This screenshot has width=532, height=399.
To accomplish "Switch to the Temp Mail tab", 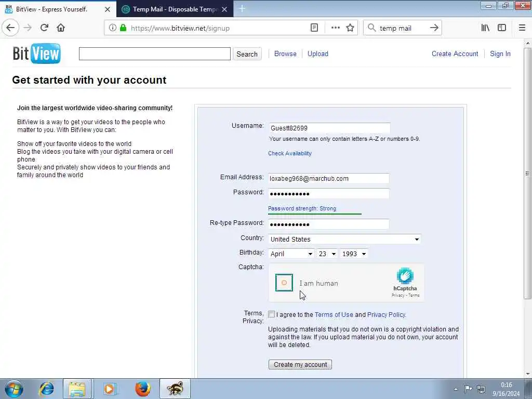I will [175, 9].
